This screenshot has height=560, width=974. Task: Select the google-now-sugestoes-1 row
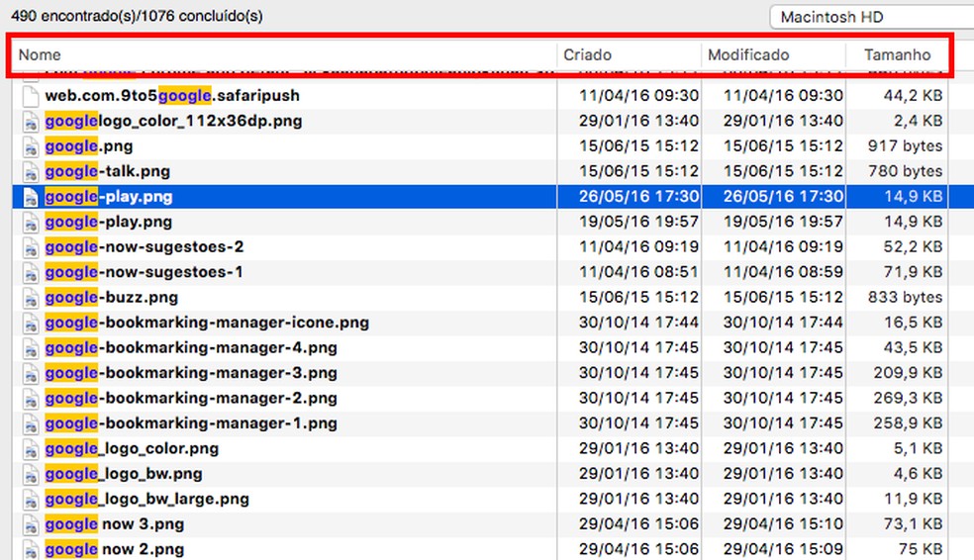[145, 272]
